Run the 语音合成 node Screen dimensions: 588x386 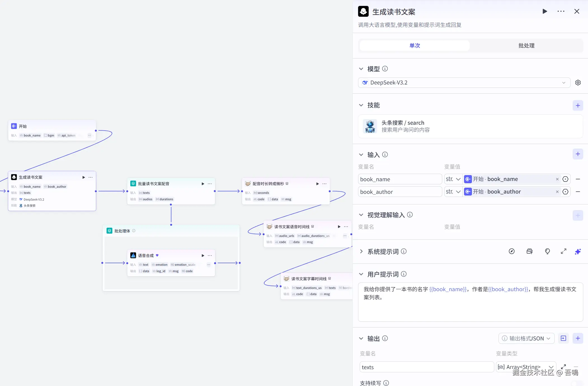pyautogui.click(x=203, y=256)
